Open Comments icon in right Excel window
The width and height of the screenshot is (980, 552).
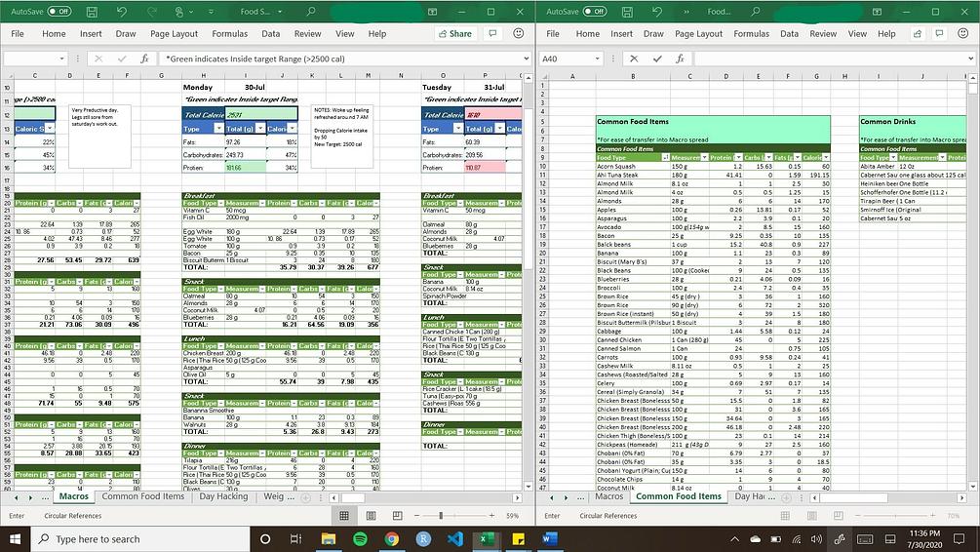point(939,34)
